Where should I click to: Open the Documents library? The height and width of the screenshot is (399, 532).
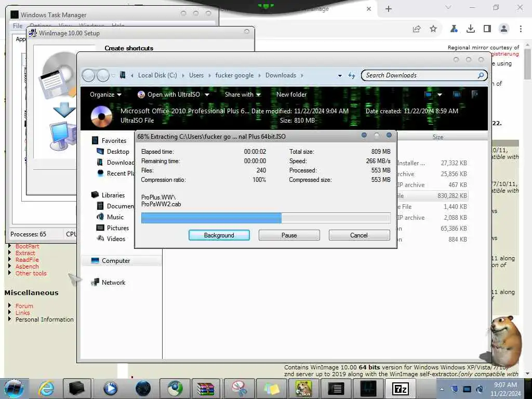(115, 206)
